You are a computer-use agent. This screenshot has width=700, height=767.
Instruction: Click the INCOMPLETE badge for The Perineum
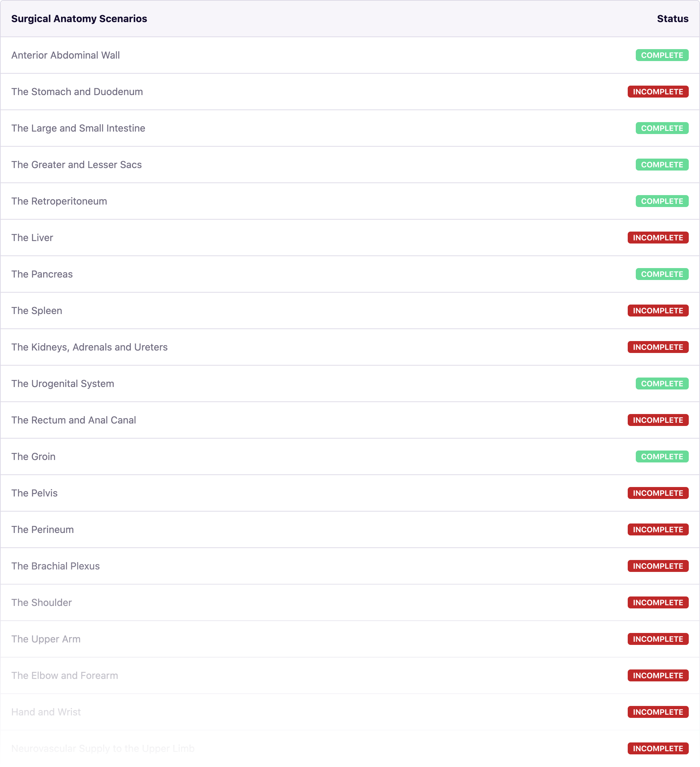tap(658, 530)
